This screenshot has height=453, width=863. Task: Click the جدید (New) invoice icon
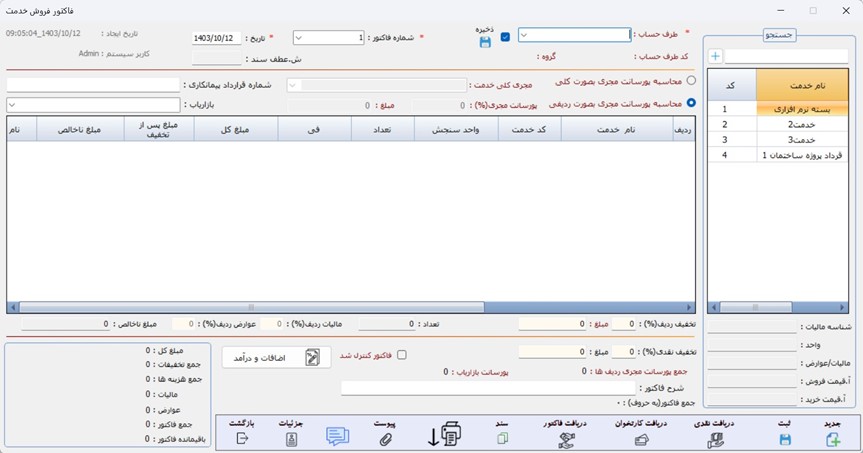(x=833, y=438)
